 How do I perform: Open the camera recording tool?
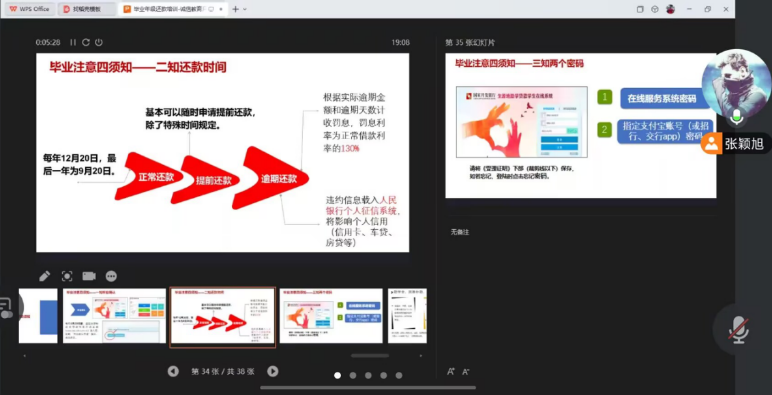[89, 276]
